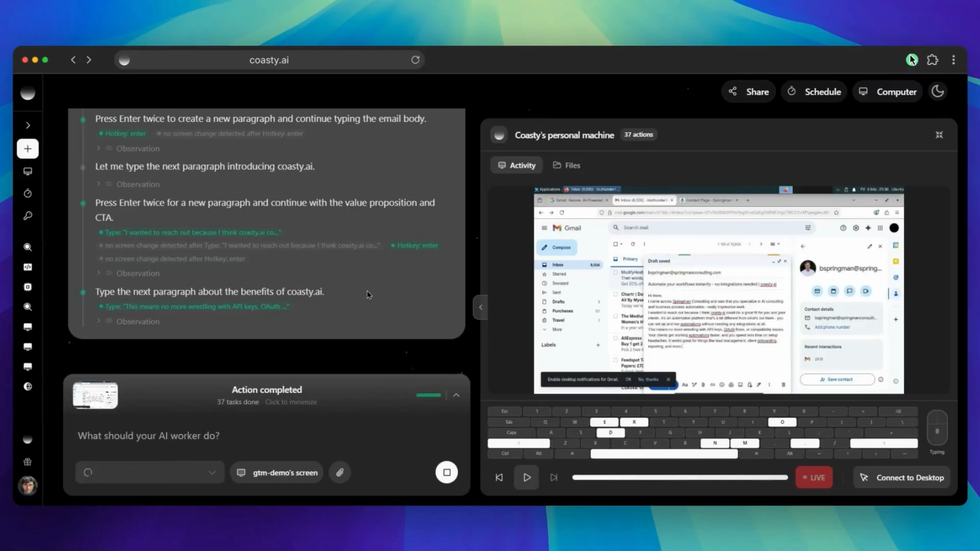The width and height of the screenshot is (980, 551).
Task: Click the Computer button
Action: (888, 91)
